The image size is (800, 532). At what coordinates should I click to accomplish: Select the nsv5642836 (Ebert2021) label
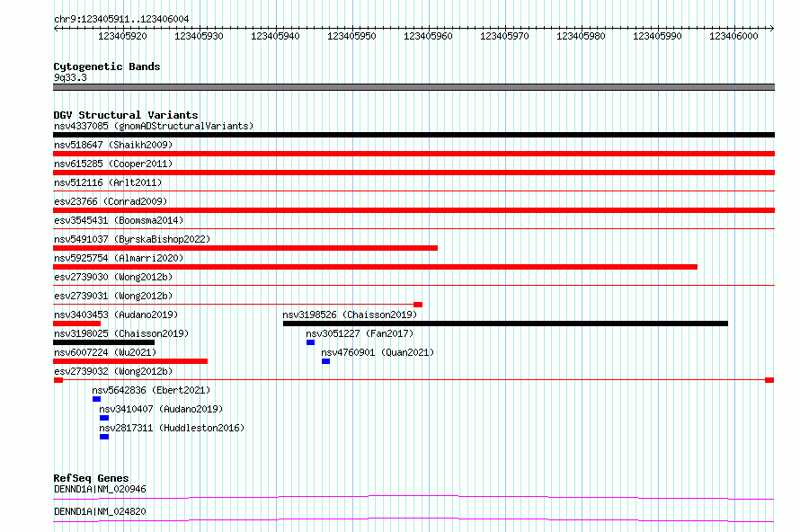click(x=151, y=390)
